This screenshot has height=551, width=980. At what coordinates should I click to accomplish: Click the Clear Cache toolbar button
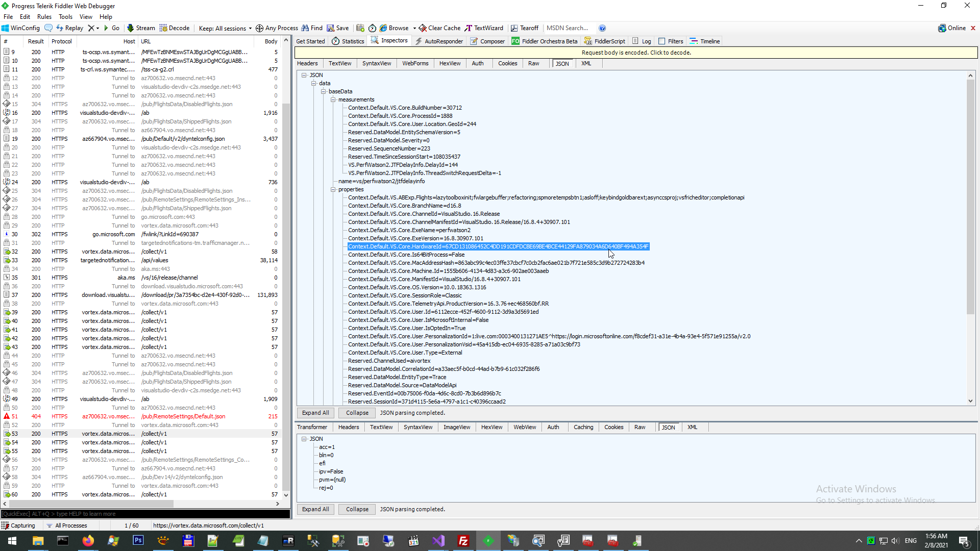coord(439,28)
